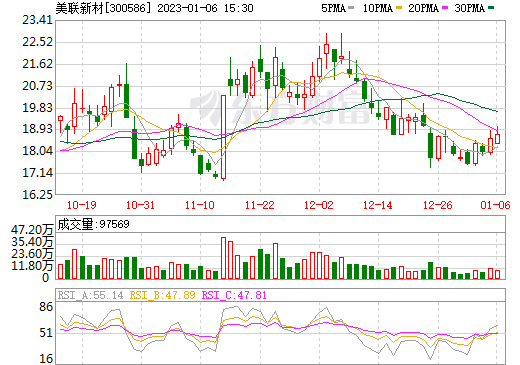Click the 51 RSI axis label

[x=46, y=333]
